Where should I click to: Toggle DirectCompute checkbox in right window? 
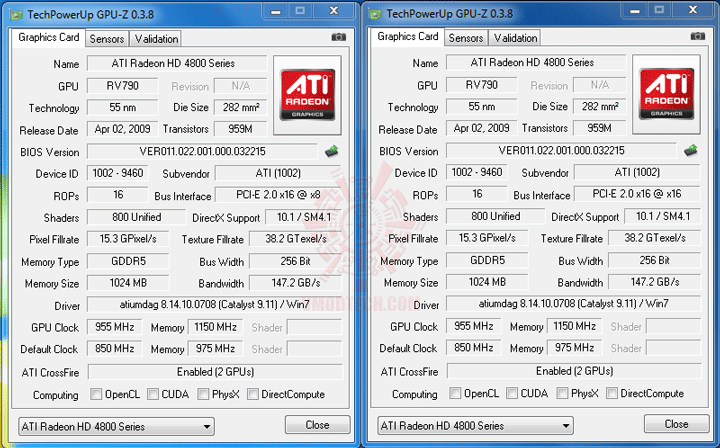(612, 393)
